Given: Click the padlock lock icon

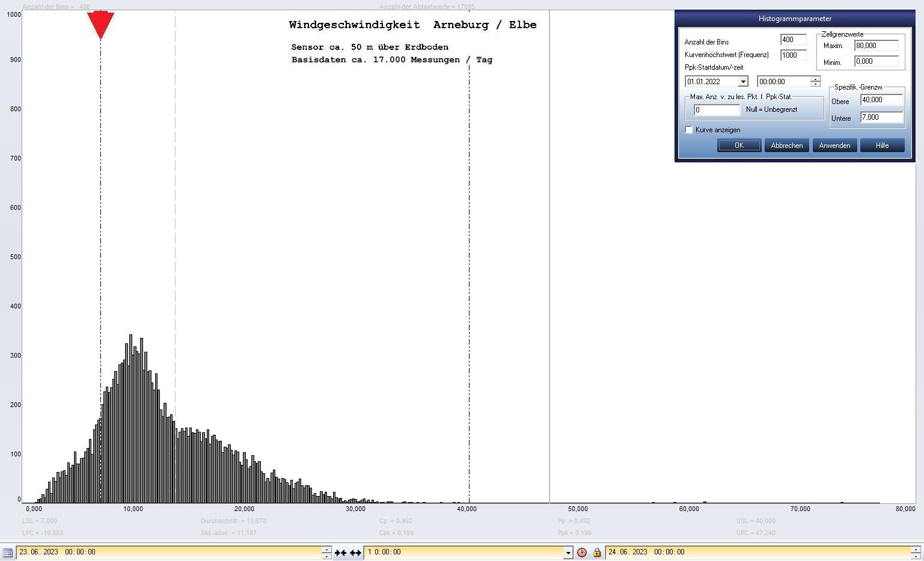Looking at the screenshot, I should point(597,552).
